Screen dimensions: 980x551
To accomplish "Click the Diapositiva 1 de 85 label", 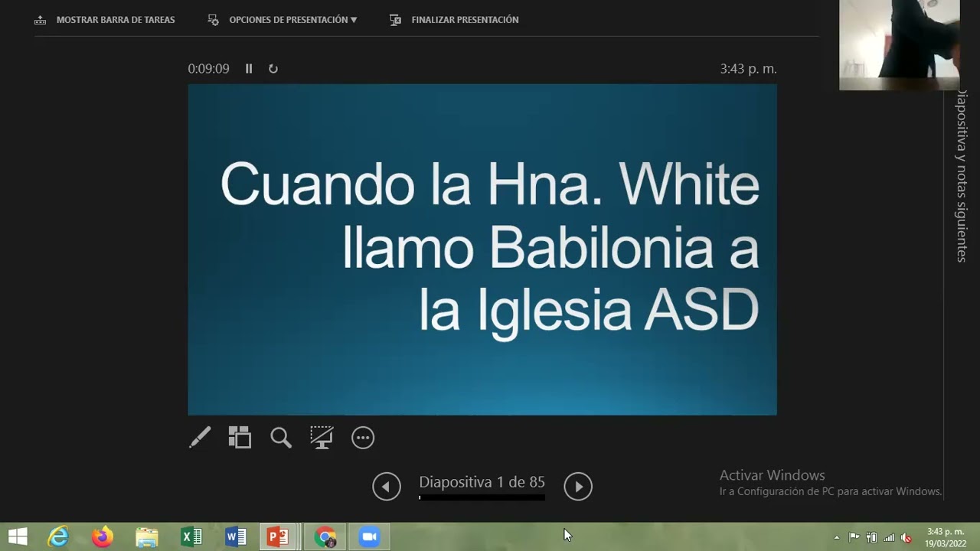I will coord(482,482).
